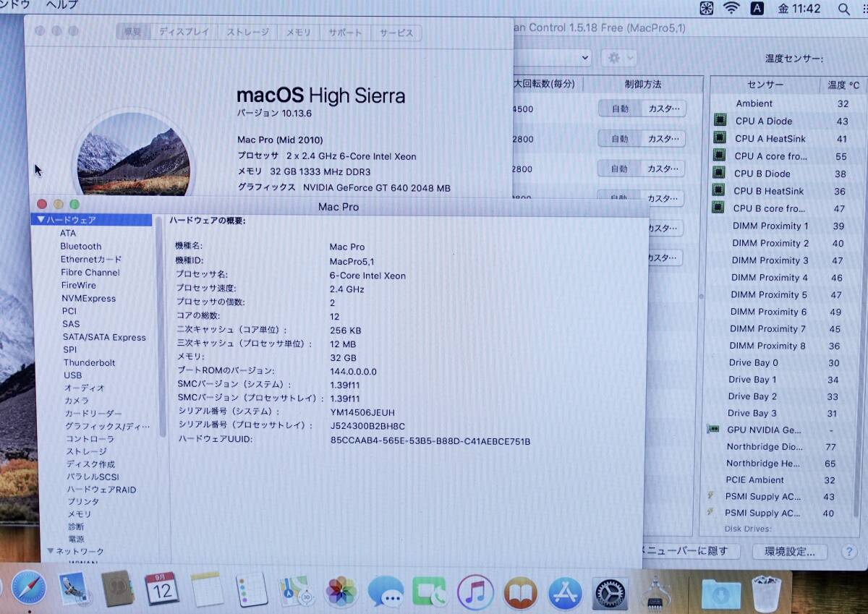868x614 pixels.
Task: Open System Preferences from the Dock
Action: tap(610, 592)
